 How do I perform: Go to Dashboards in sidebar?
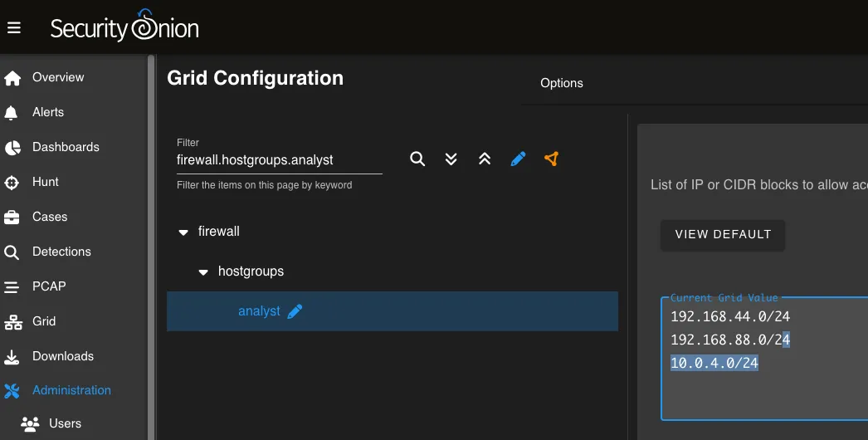(x=66, y=147)
